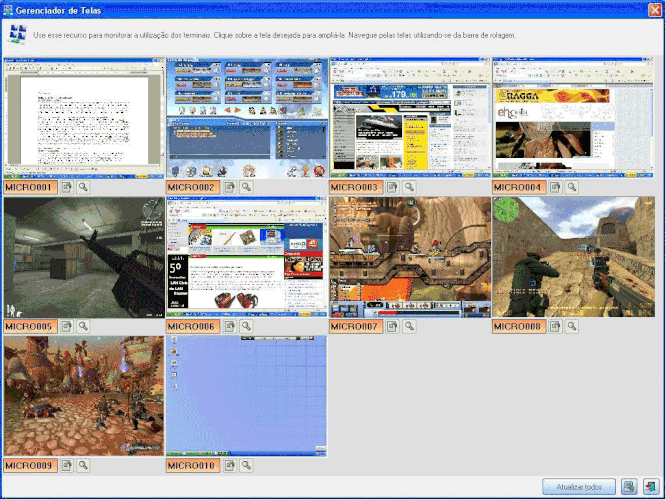Click the magnifier icon next to MICRO009
666x500 pixels.
[83, 466]
